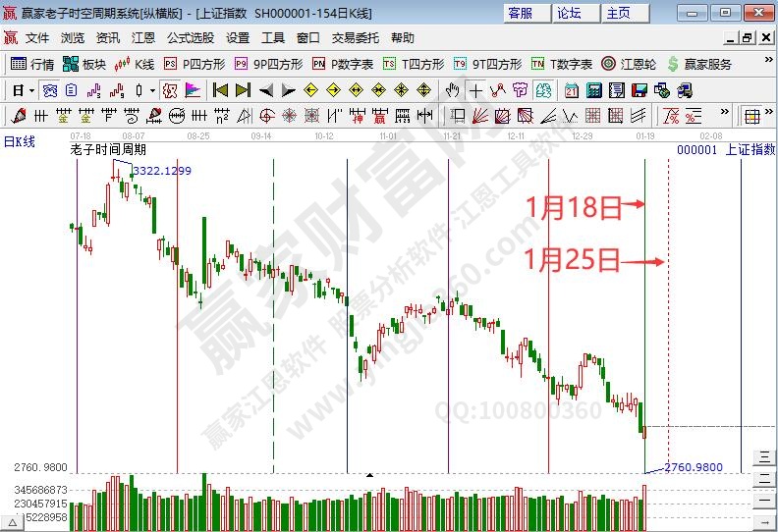Image resolution: width=778 pixels, height=532 pixels.
Task: Open the calendar icon showing 21
Action: (571, 90)
